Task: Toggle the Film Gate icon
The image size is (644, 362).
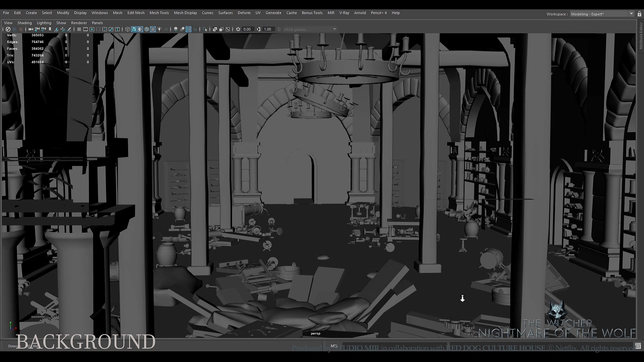Action: pos(86,29)
